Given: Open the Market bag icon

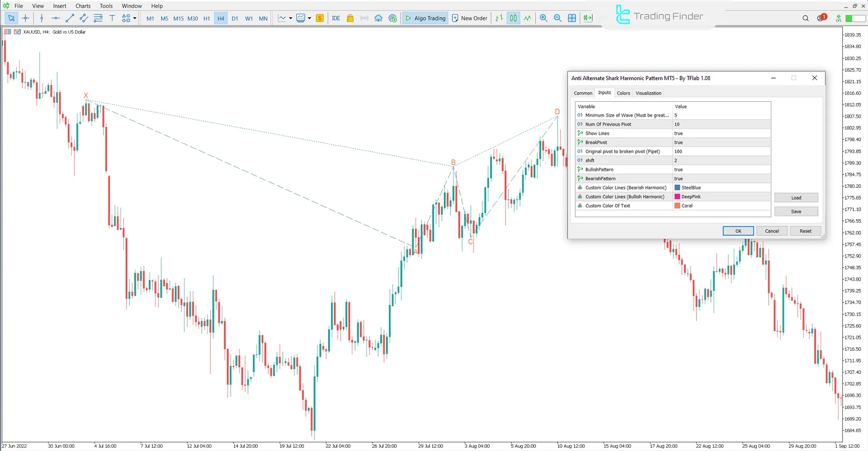Looking at the screenshot, I should pyautogui.click(x=350, y=18).
